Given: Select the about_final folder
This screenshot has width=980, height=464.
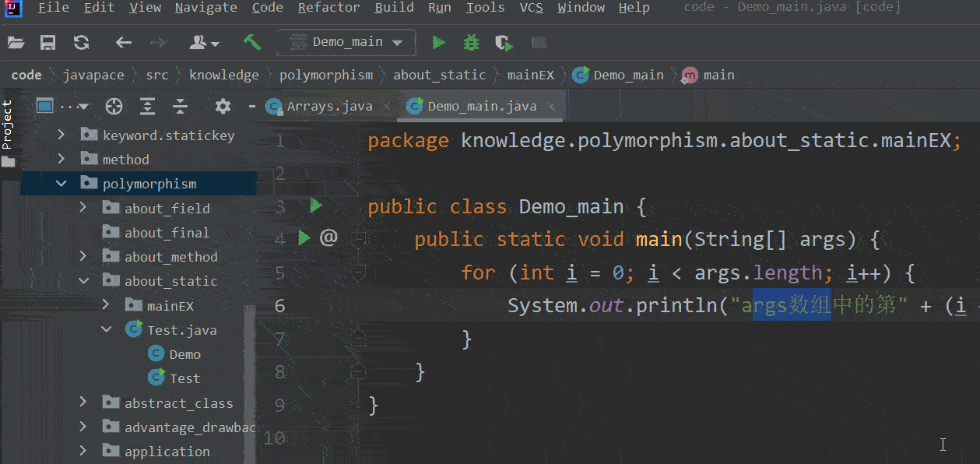Looking at the screenshot, I should 156,233.
